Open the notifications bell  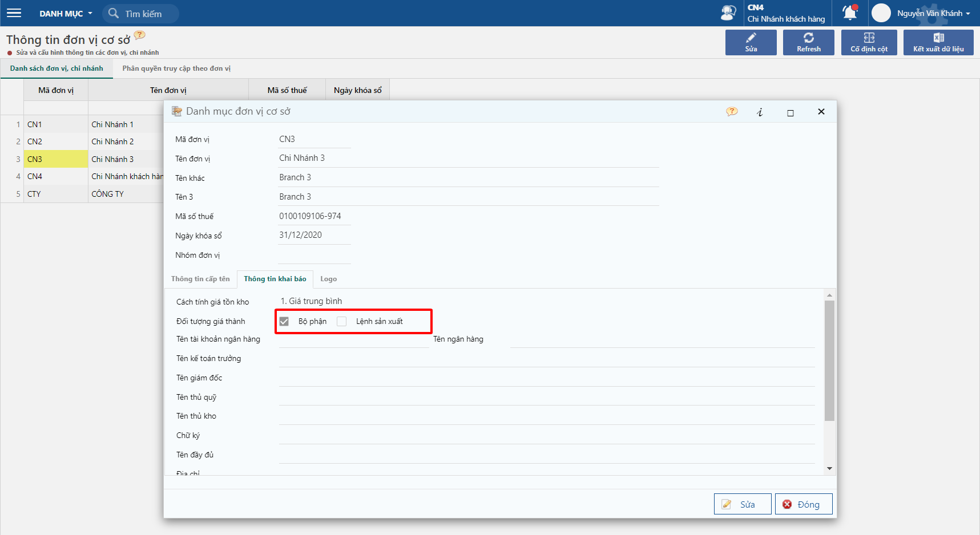point(850,13)
